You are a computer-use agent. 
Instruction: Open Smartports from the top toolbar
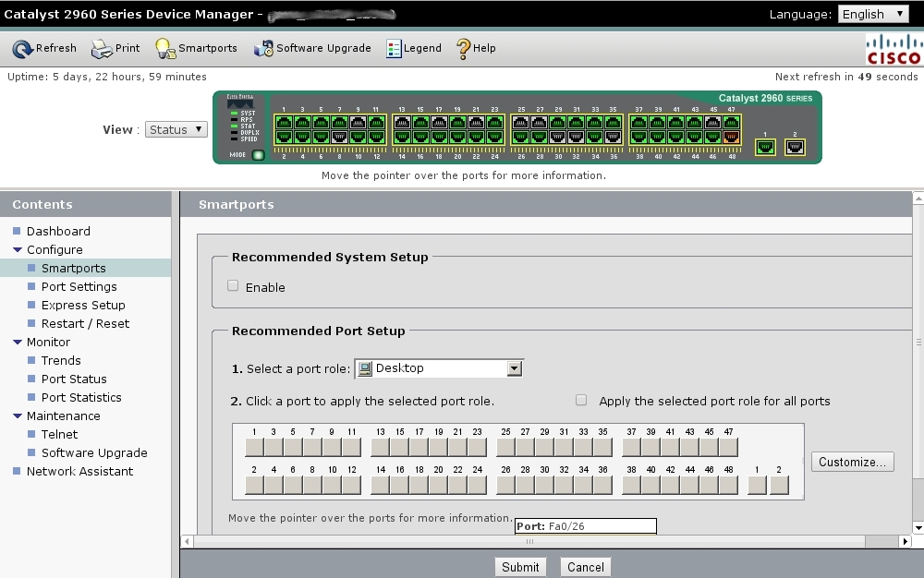coord(196,48)
